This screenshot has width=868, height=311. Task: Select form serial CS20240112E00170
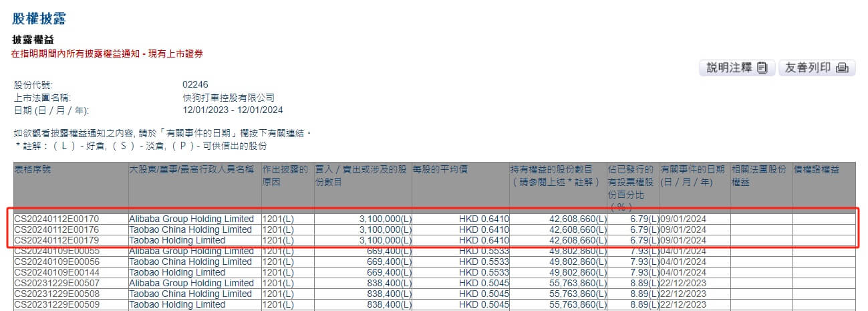coord(57,219)
